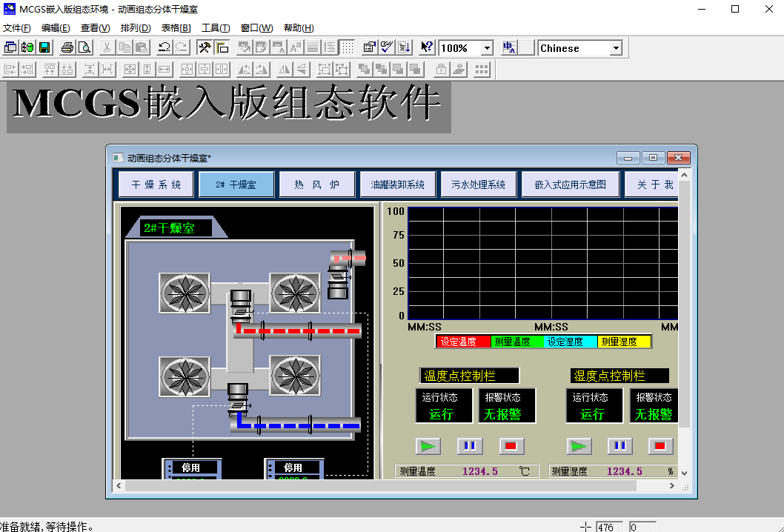Click the context help arrow question icon

(x=427, y=47)
